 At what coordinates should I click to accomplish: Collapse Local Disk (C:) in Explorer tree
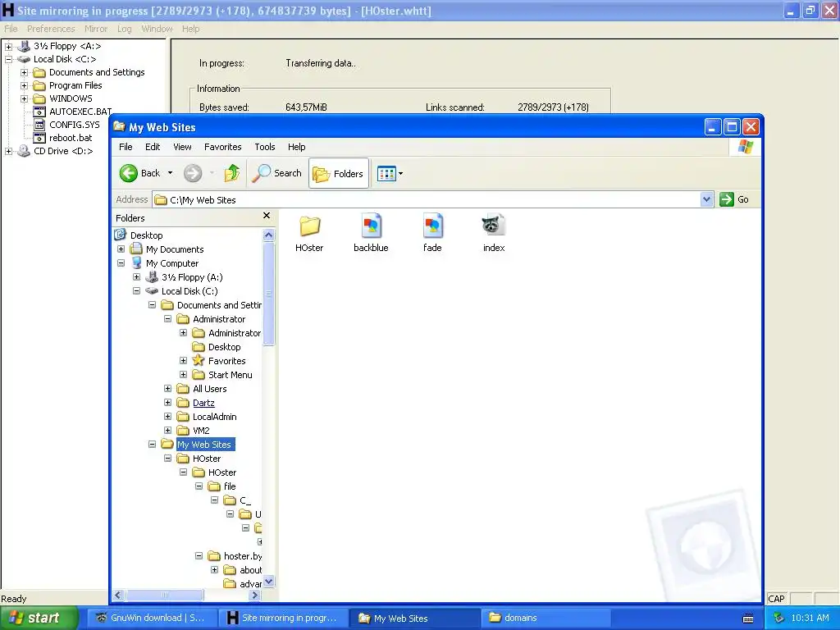[x=137, y=291]
